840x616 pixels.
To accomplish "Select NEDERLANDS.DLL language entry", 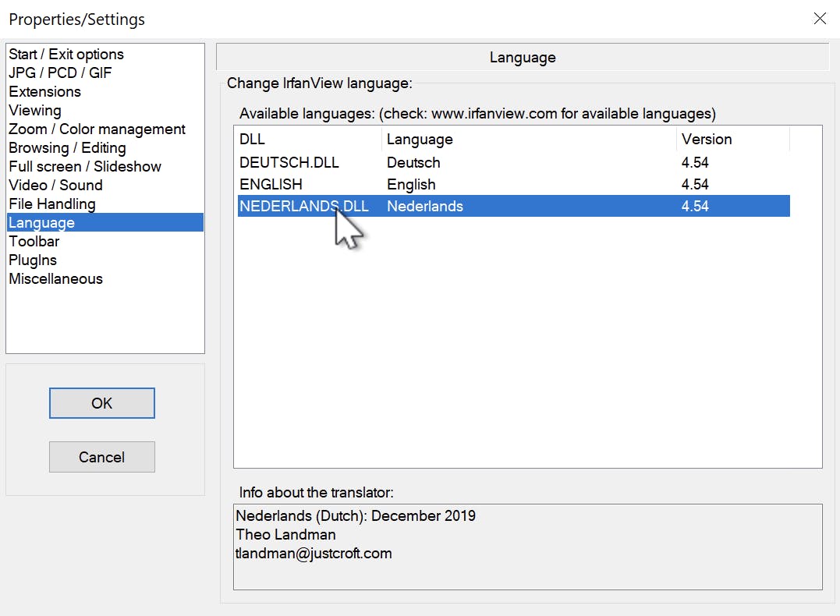I will pos(304,207).
